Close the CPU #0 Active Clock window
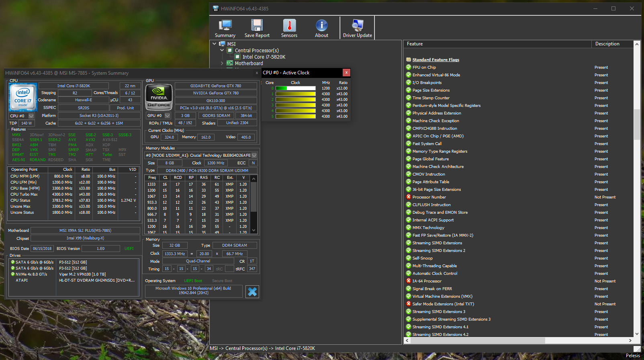Image resolution: width=644 pixels, height=360 pixels. coord(346,72)
